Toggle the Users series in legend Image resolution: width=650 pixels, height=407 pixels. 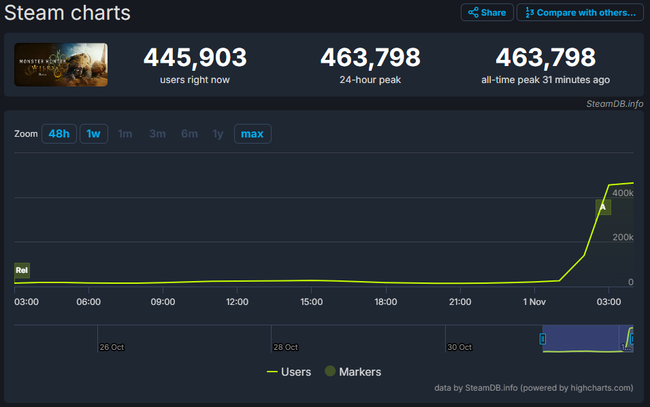coord(289,372)
